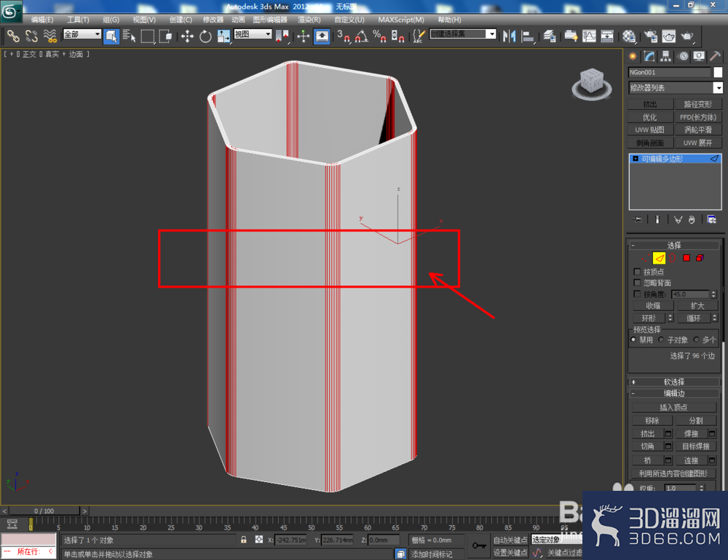Choose Rectangular Selection Region tool
Image resolution: width=728 pixels, height=560 pixels.
[148, 36]
